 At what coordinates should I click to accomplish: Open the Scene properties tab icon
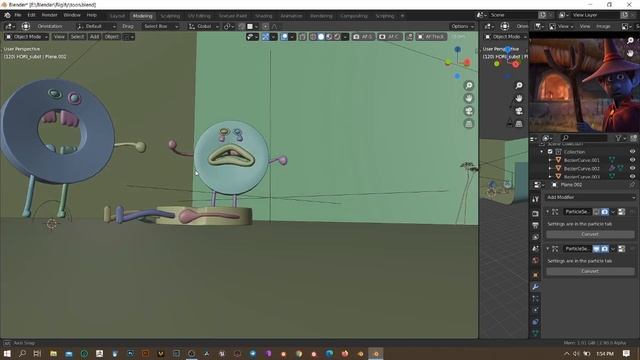536,249
